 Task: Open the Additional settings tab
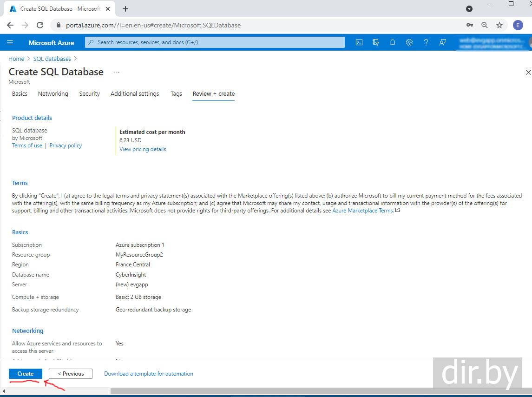pos(135,94)
